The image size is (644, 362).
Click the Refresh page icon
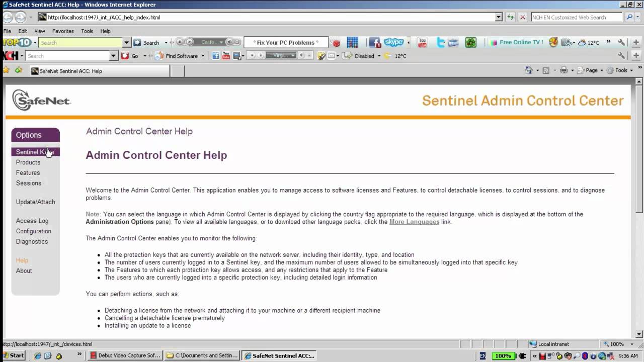point(511,17)
